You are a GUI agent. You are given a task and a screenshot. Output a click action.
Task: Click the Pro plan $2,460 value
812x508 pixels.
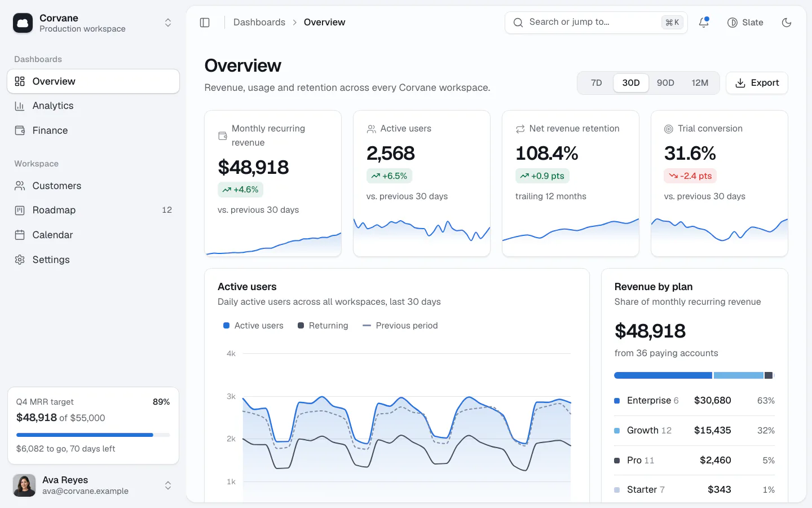(x=716, y=461)
